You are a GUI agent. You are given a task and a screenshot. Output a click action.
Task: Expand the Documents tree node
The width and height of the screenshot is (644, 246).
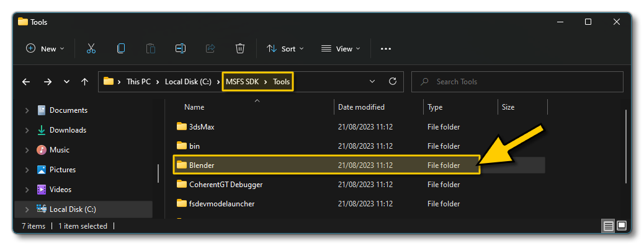[x=27, y=110]
